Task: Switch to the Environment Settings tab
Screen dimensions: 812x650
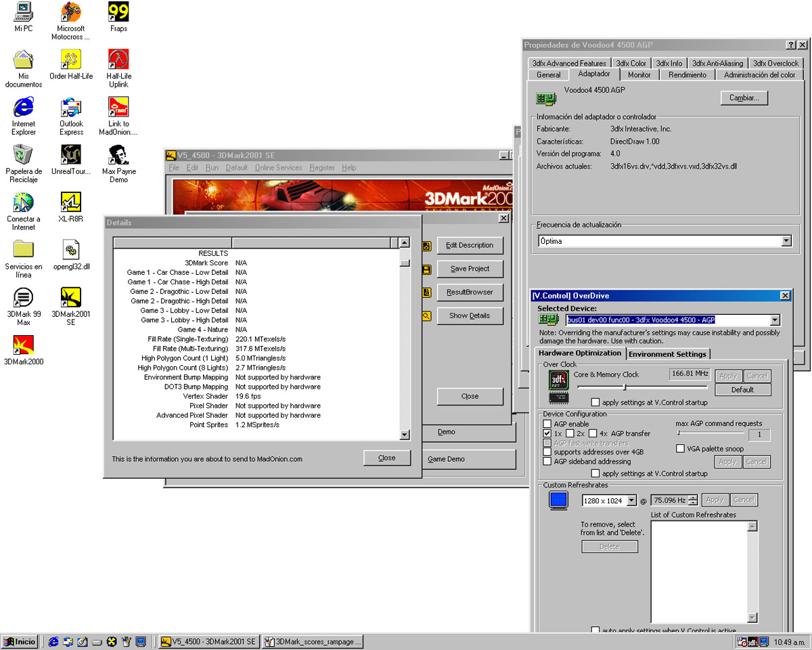Action: tap(668, 354)
